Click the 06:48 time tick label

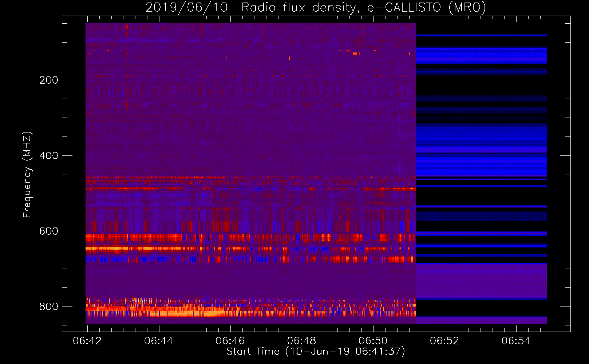tap(301, 341)
